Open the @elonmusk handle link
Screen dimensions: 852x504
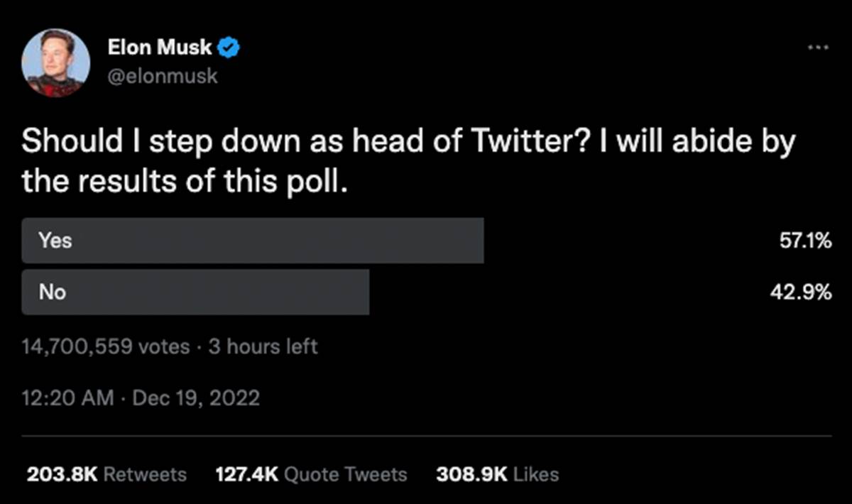coord(163,75)
